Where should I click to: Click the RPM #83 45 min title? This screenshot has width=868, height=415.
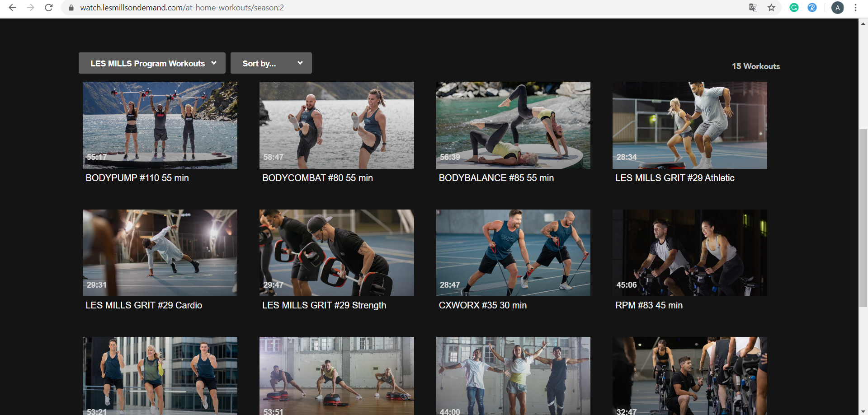point(649,305)
